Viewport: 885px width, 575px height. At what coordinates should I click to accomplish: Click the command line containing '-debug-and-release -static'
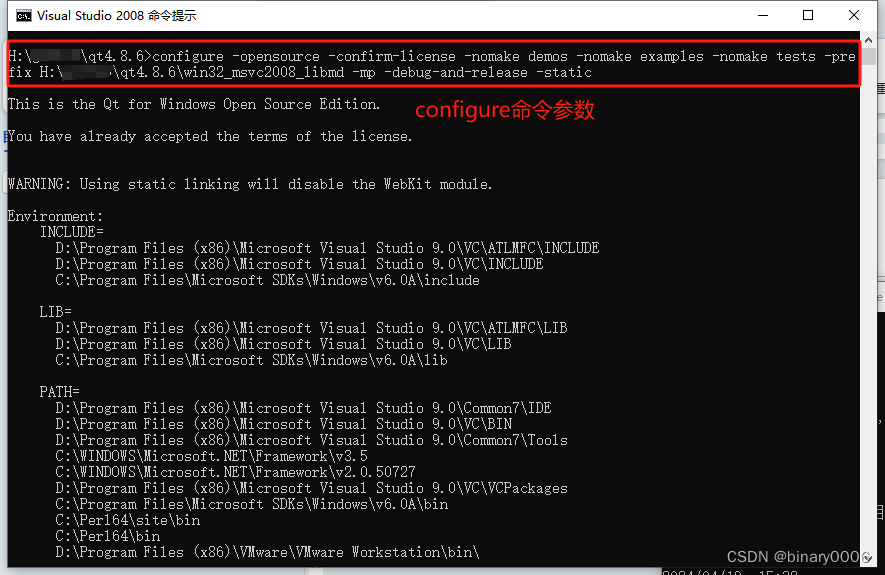coord(300,73)
